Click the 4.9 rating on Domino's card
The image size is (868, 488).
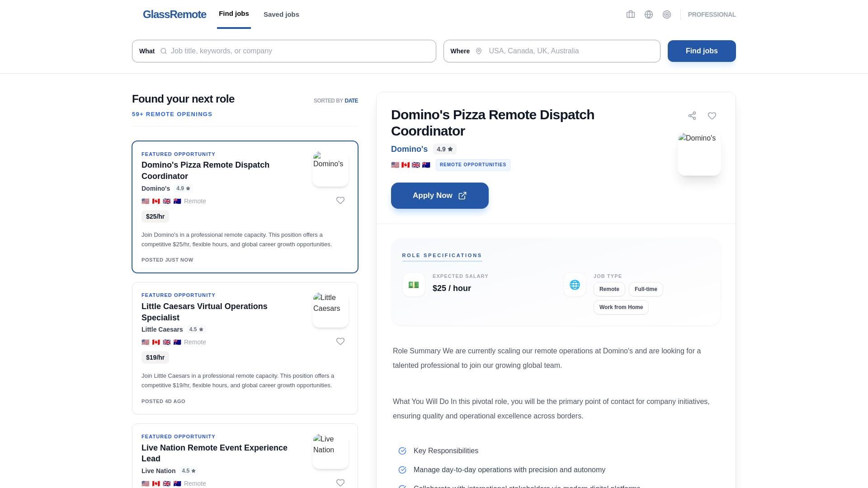(x=184, y=188)
